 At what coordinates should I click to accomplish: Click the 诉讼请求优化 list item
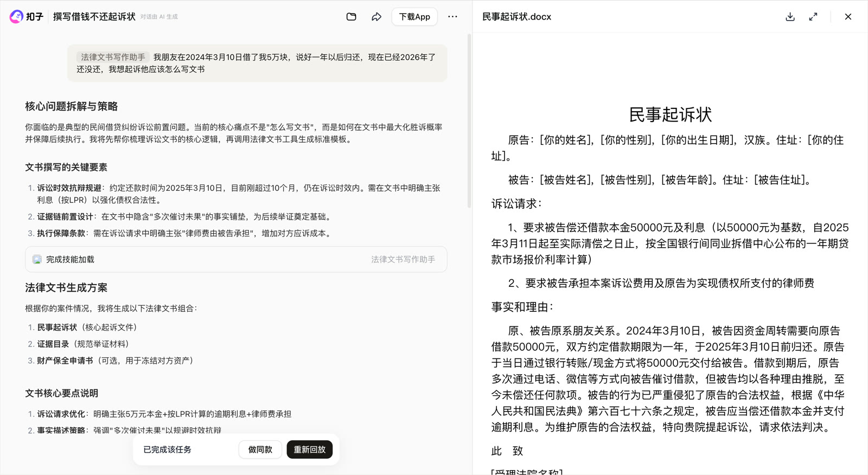[x=164, y=414]
